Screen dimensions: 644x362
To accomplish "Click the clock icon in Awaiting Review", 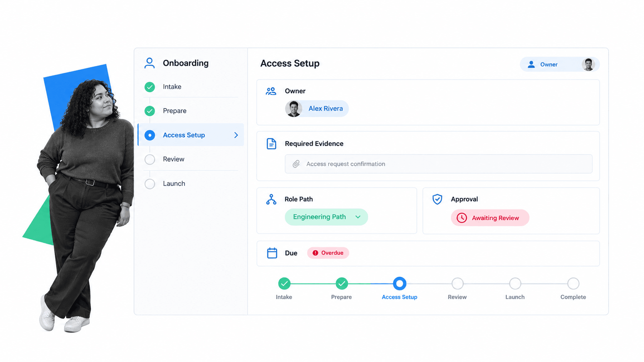I will point(462,218).
